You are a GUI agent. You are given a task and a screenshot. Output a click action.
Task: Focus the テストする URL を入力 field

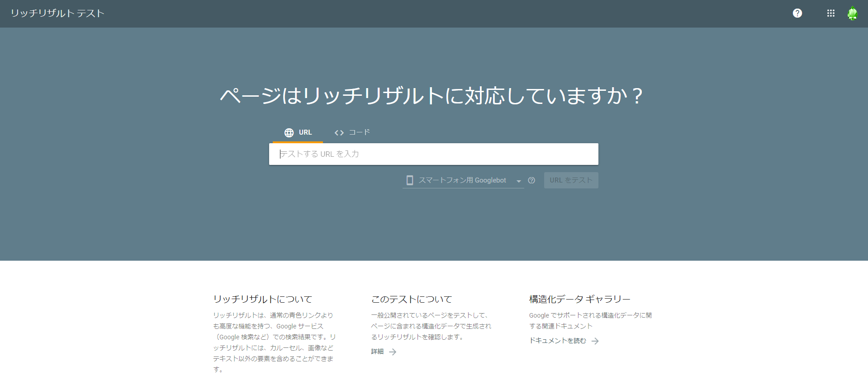click(x=433, y=154)
